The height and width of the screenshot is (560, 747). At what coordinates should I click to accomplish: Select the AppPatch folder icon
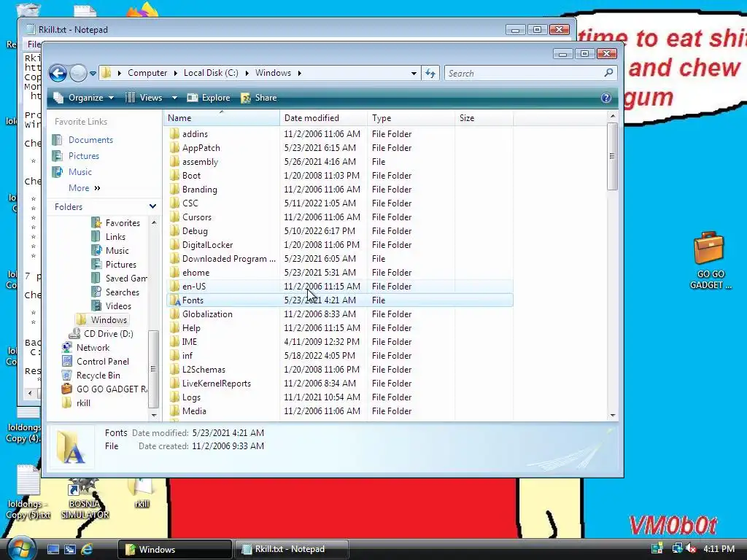click(175, 147)
